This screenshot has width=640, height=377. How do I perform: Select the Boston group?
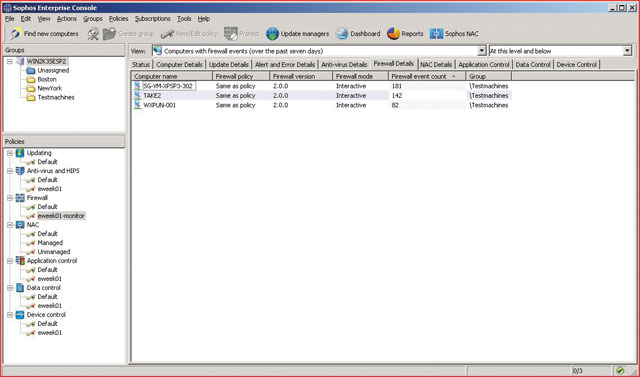coord(47,80)
